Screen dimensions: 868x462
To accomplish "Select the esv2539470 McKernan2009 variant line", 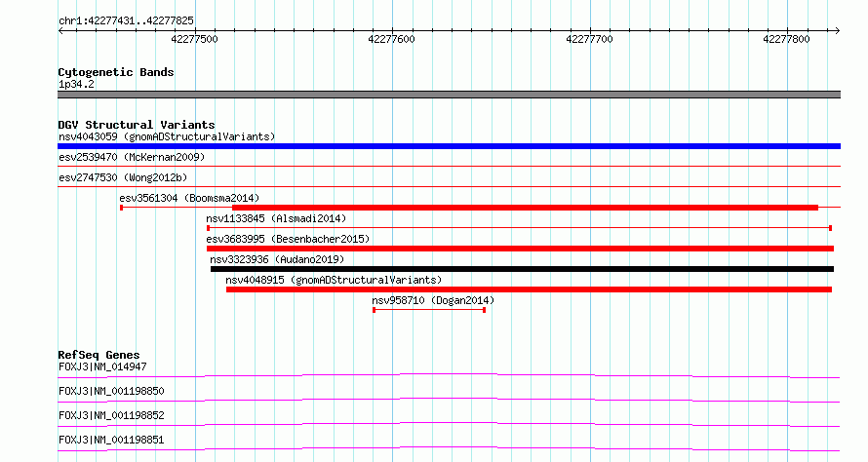I will click(x=449, y=166).
